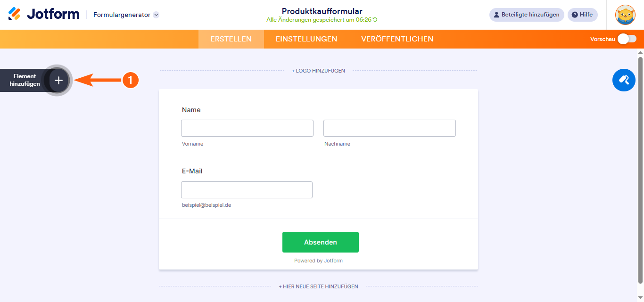644x302 pixels.
Task: Open the Form Designer paint roller icon
Action: pyautogui.click(x=624, y=80)
